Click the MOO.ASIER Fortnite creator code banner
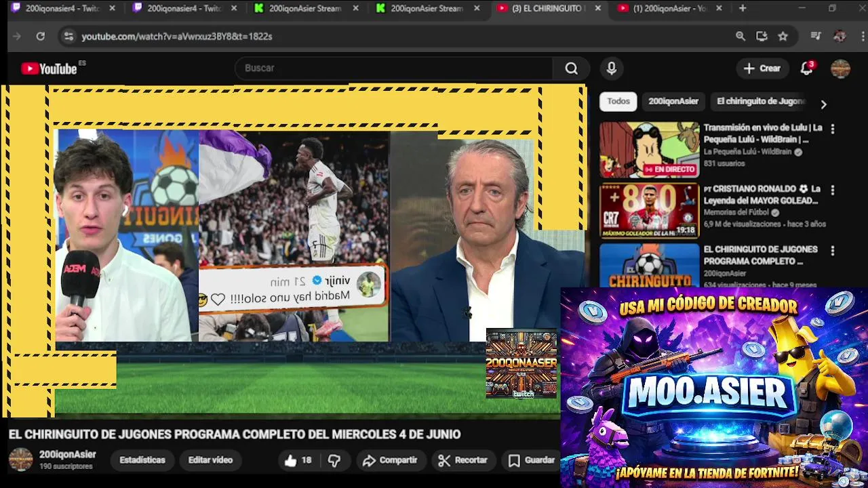This screenshot has width=868, height=488. tap(714, 388)
